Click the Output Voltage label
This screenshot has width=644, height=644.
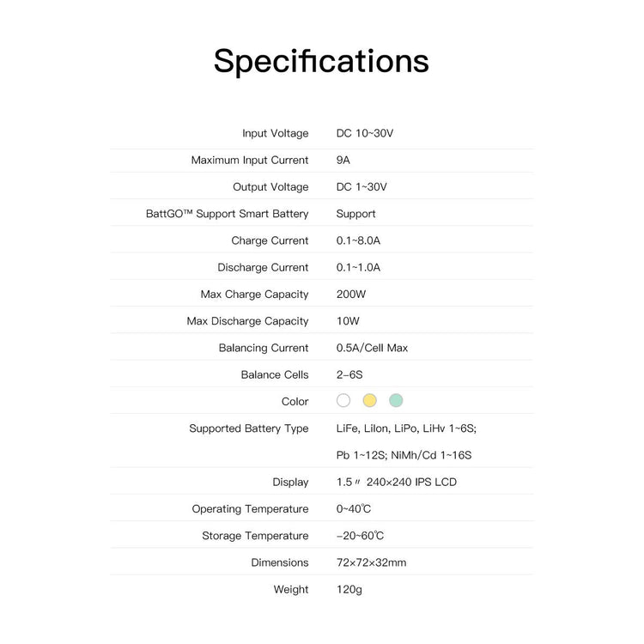click(270, 186)
